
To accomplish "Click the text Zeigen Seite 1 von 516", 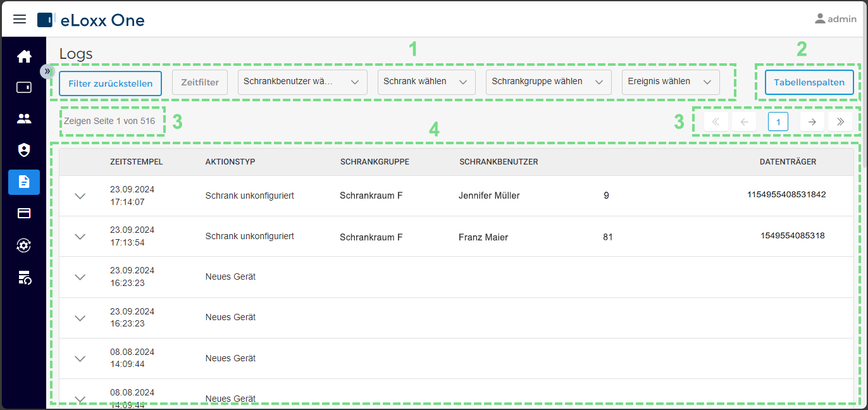I will pyautogui.click(x=109, y=121).
